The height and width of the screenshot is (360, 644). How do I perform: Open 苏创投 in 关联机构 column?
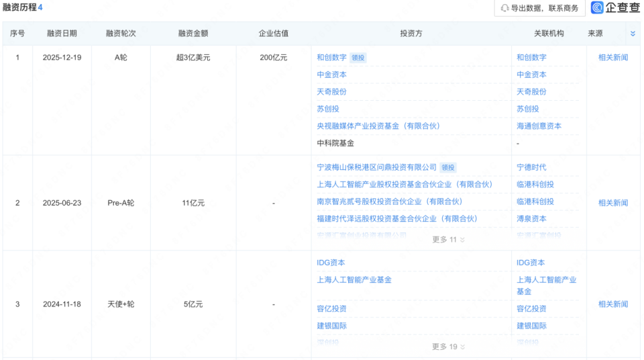[x=528, y=109]
